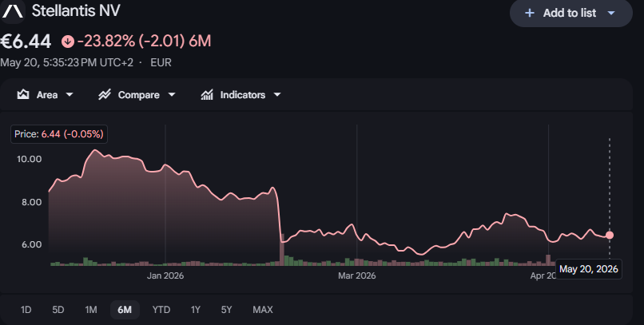
Task: Click the Stellantis company logo icon
Action: tap(13, 10)
